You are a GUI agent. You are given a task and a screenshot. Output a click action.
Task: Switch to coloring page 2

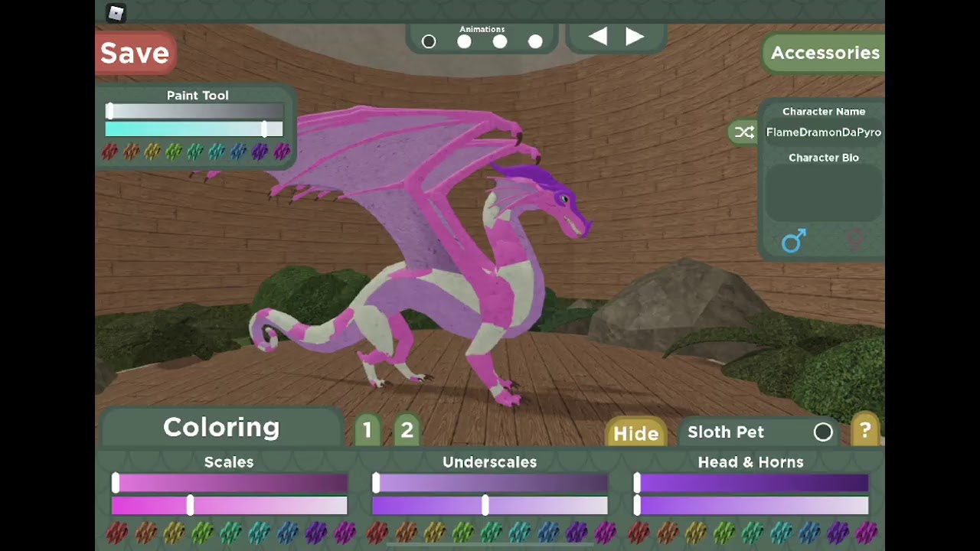point(407,430)
